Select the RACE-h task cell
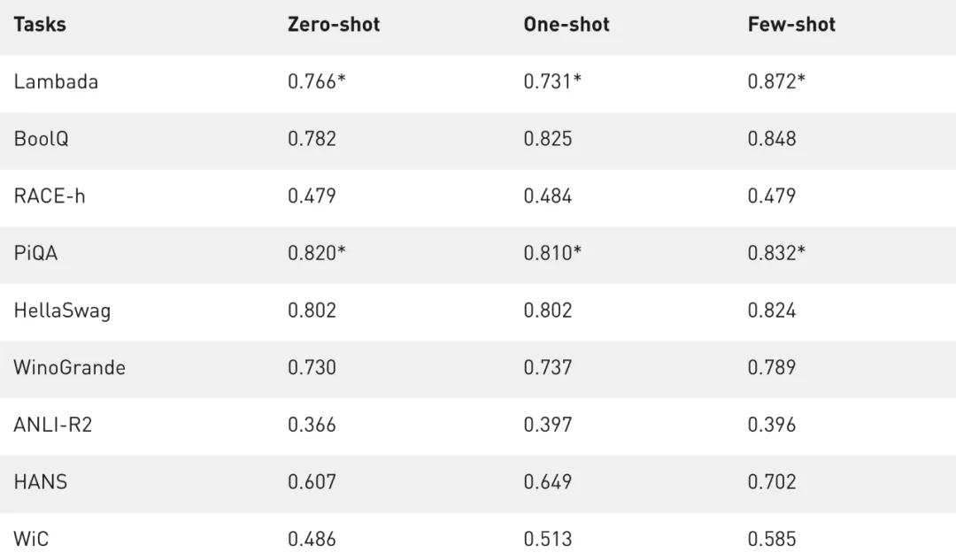This screenshot has height=560, width=956. pos(50,196)
